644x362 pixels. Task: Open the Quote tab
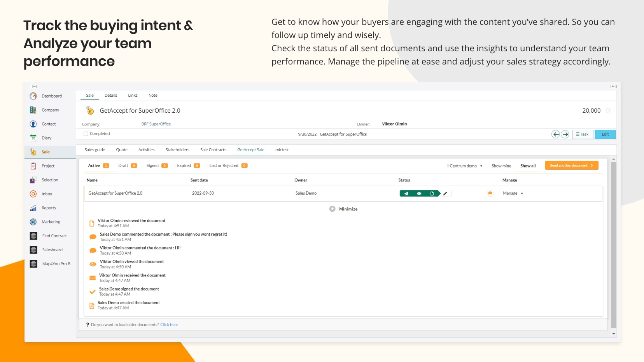(122, 150)
